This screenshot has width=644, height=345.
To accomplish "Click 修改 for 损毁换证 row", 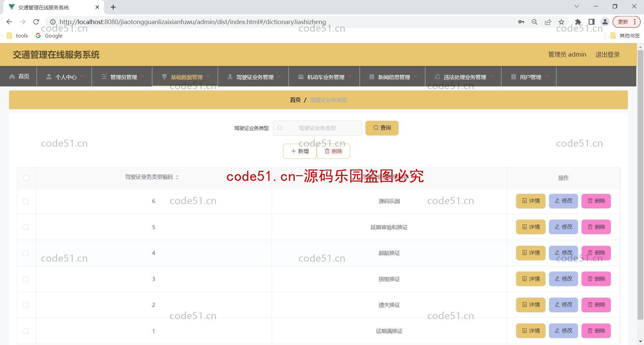I will click(x=563, y=279).
